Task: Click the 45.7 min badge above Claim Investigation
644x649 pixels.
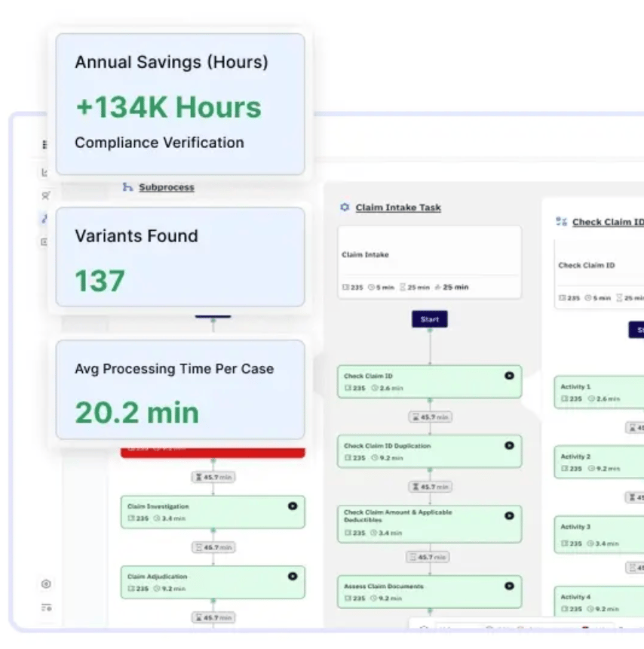Action: coord(213,477)
